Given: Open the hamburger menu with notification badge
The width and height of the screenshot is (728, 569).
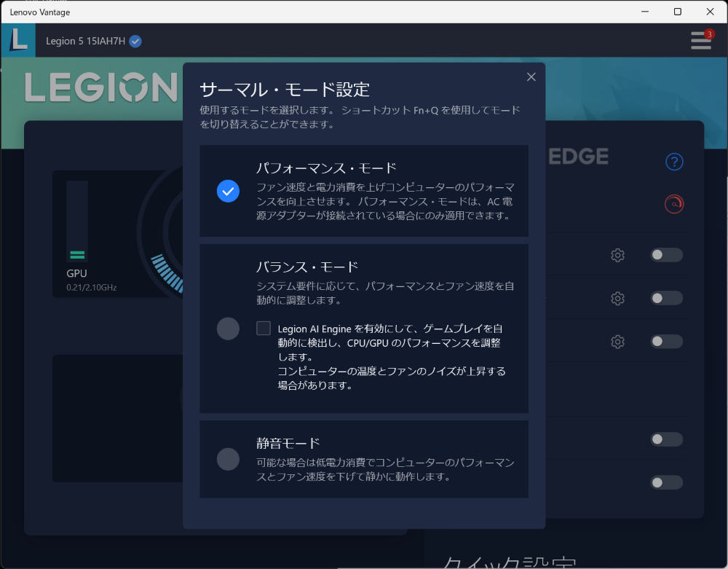Looking at the screenshot, I should [x=701, y=40].
